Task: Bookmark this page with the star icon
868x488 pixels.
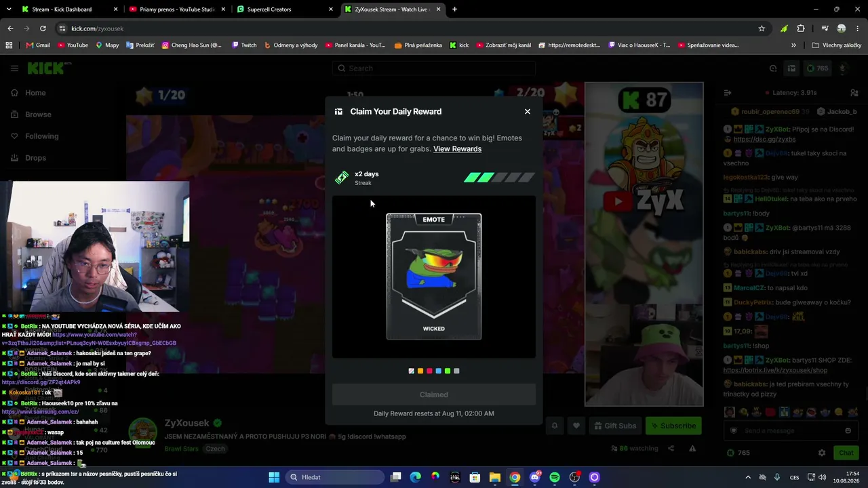Action: click(762, 28)
